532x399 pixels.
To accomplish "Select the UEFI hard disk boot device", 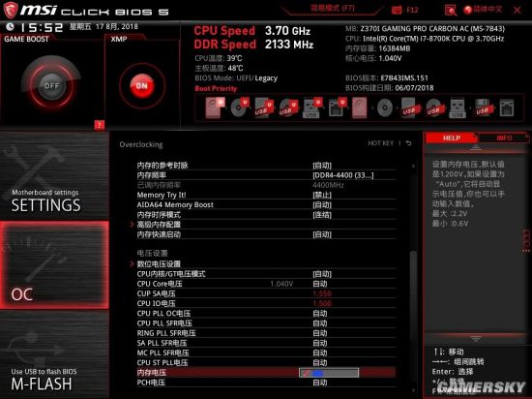I will pyautogui.click(x=215, y=107).
